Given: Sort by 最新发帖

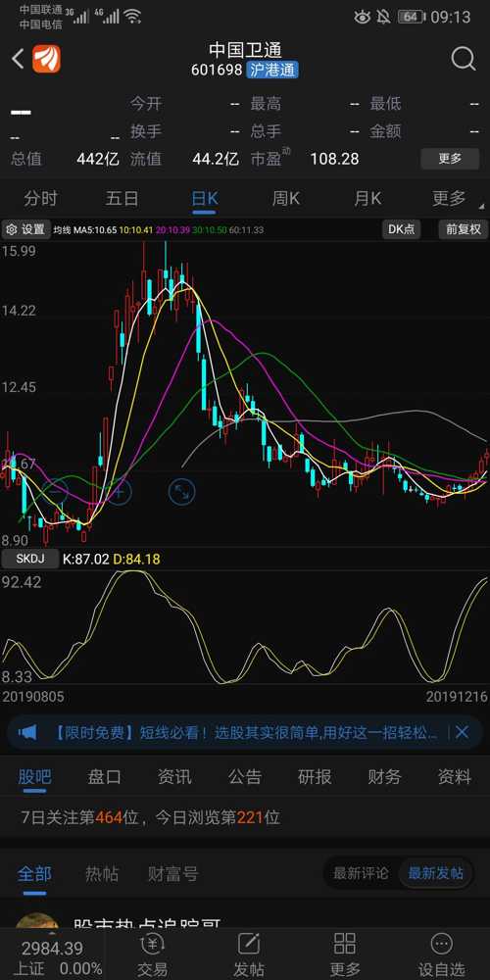Looking at the screenshot, I should pos(436,873).
